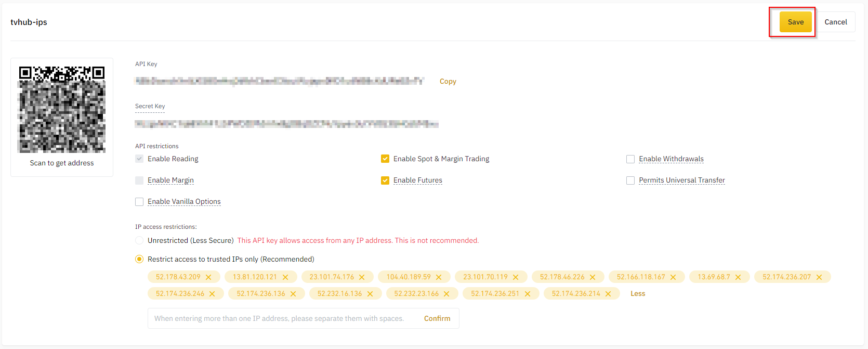Image resolution: width=868 pixels, height=349 pixels.
Task: Check the Enable Vanilla Options box
Action: (139, 202)
